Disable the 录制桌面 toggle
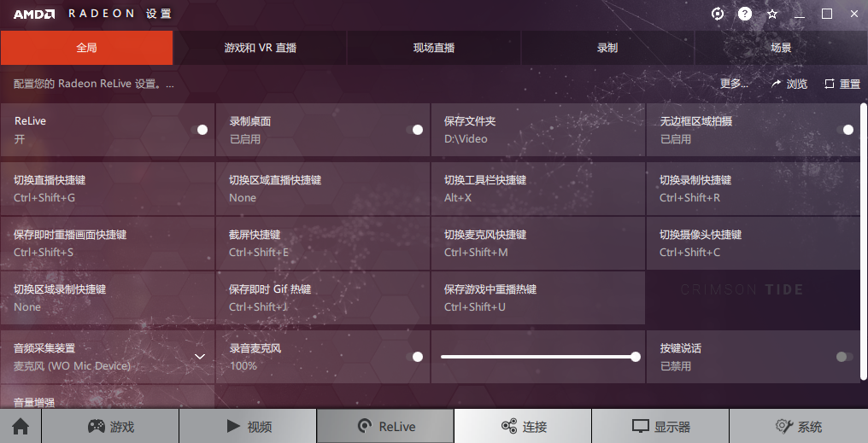This screenshot has width=868, height=443. 417,130
